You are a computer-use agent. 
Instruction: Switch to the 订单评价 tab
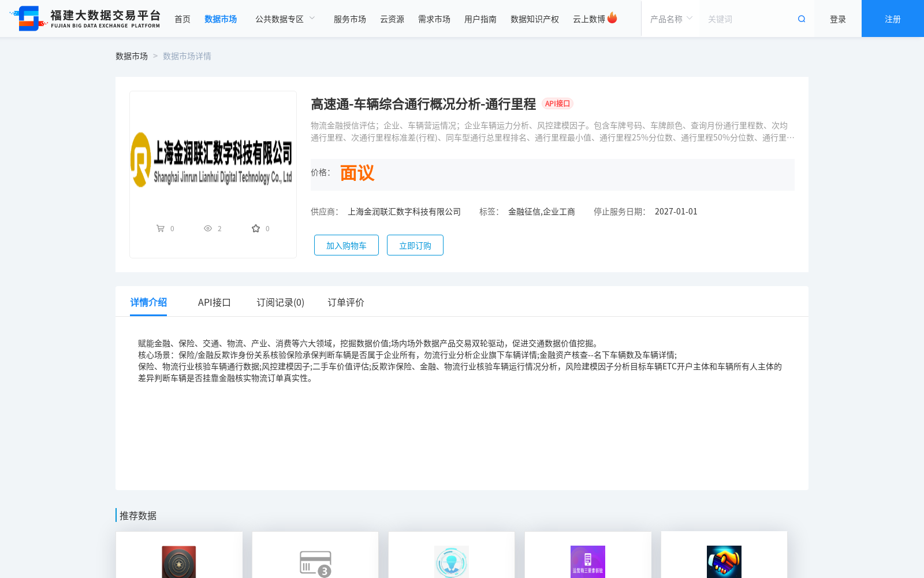coord(346,302)
